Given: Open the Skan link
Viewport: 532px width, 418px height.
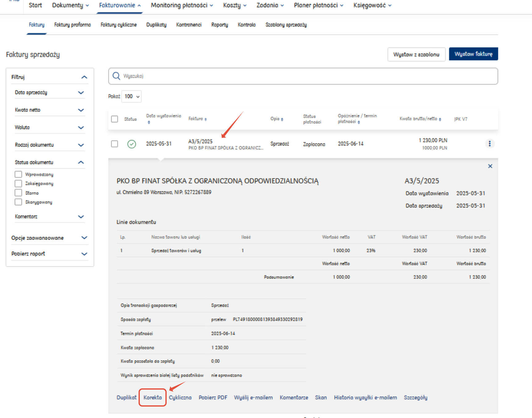Looking at the screenshot, I should [x=321, y=398].
